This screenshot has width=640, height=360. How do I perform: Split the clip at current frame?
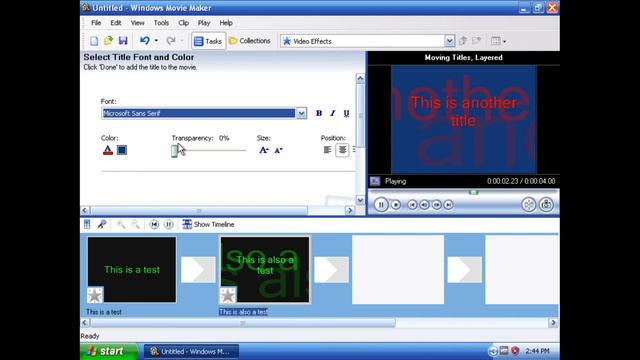[x=529, y=204]
